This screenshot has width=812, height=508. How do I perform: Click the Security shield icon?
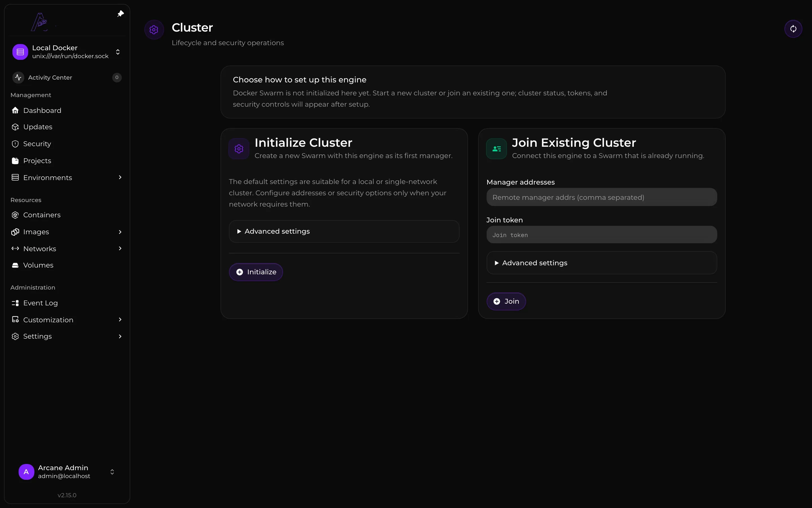click(x=15, y=144)
